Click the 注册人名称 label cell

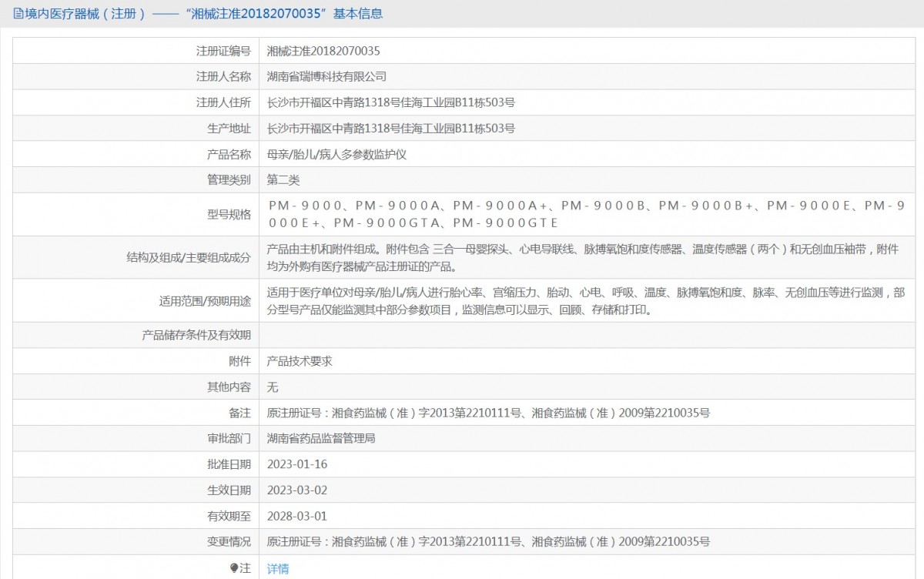136,76
